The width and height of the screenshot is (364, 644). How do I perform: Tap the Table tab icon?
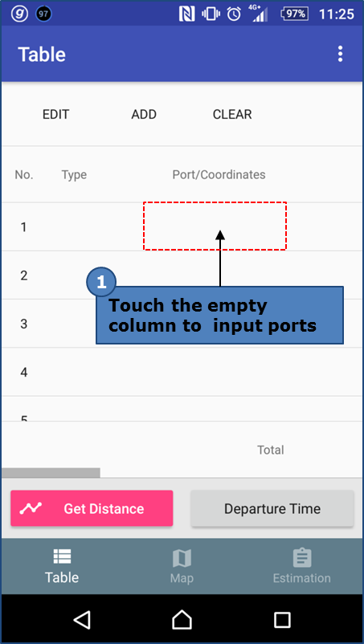62,556
